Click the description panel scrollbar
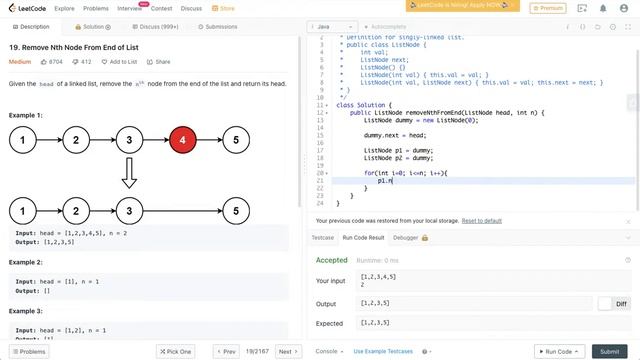This screenshot has width=640, height=360. [300, 122]
